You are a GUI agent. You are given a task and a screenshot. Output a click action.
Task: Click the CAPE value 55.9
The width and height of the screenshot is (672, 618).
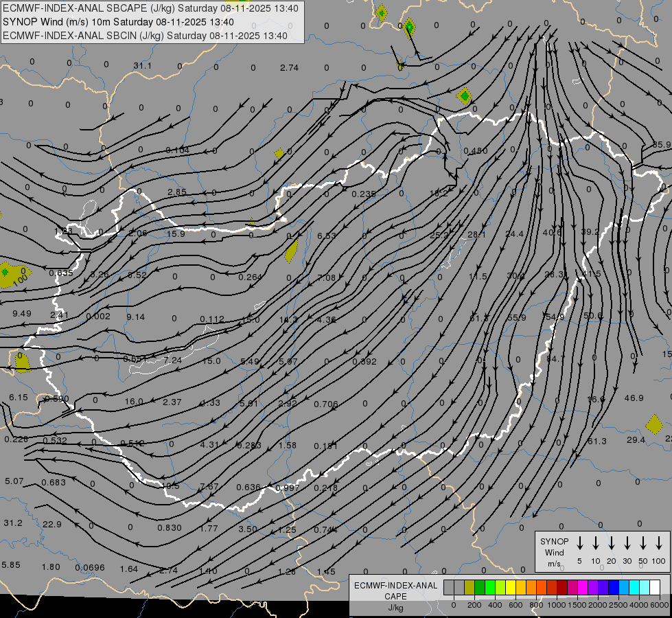[516, 318]
